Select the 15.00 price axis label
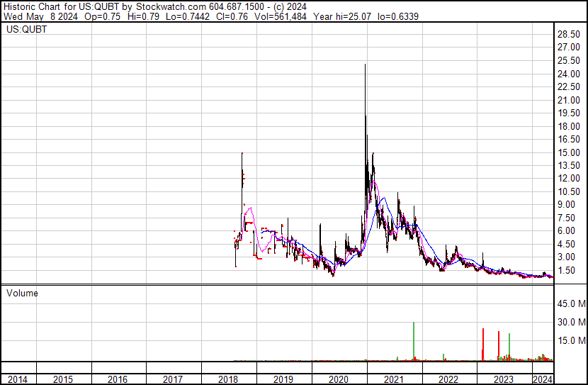This screenshot has width=588, height=385. [569, 152]
